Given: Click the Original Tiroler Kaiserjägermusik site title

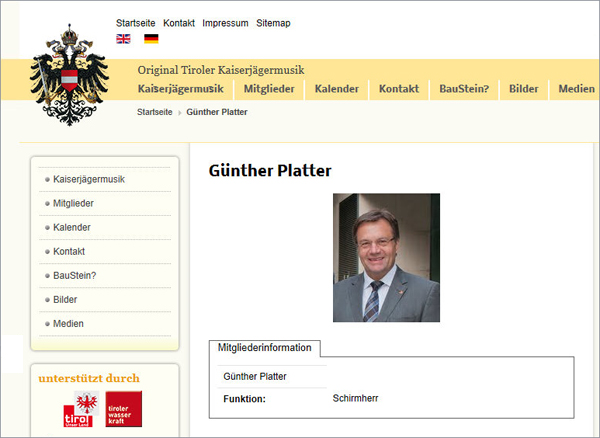Looking at the screenshot, I should pos(221,70).
